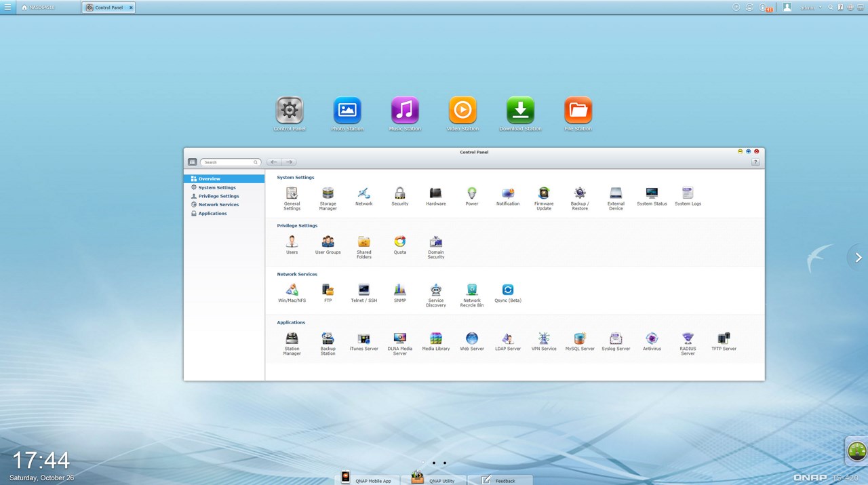Open the Security settings icon
The image size is (868, 485).
(400, 196)
